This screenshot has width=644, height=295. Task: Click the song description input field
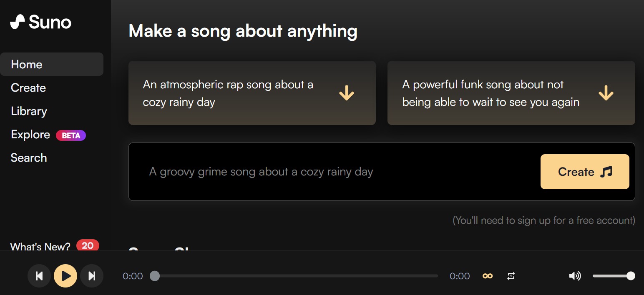tap(334, 172)
